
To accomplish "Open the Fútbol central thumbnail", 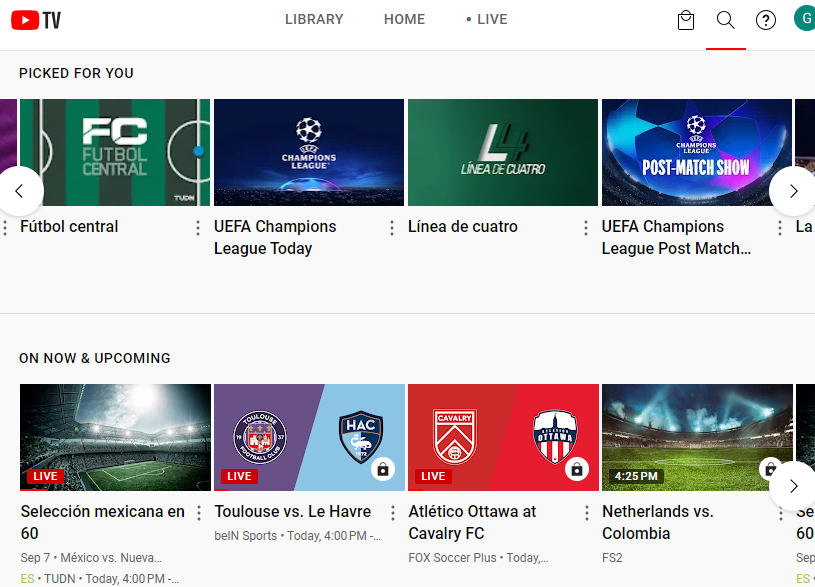I will (x=115, y=152).
